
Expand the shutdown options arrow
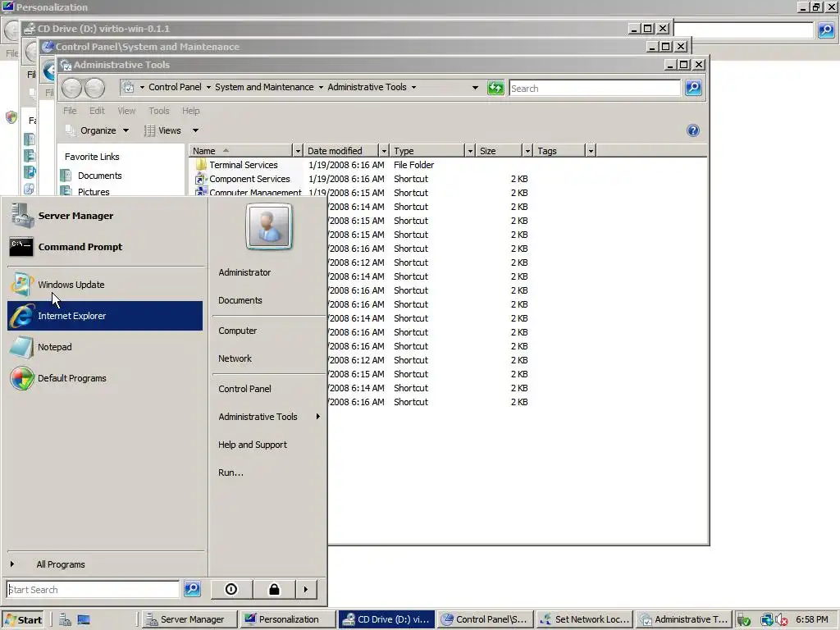pyautogui.click(x=306, y=589)
